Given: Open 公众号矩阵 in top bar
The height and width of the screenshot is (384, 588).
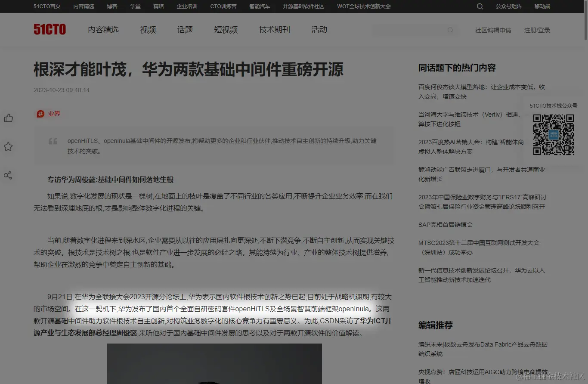Looking at the screenshot, I should (508, 6).
